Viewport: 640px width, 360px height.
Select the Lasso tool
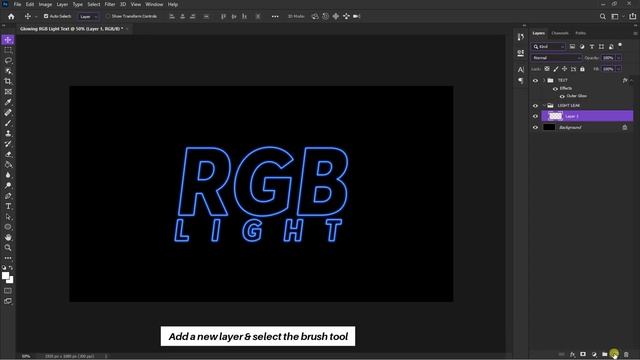click(x=8, y=60)
